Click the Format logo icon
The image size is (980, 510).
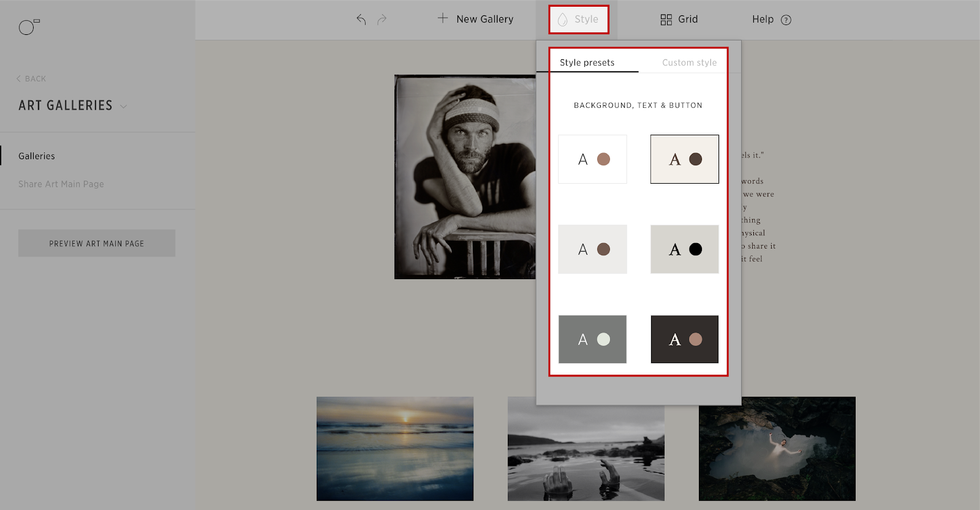[29, 27]
